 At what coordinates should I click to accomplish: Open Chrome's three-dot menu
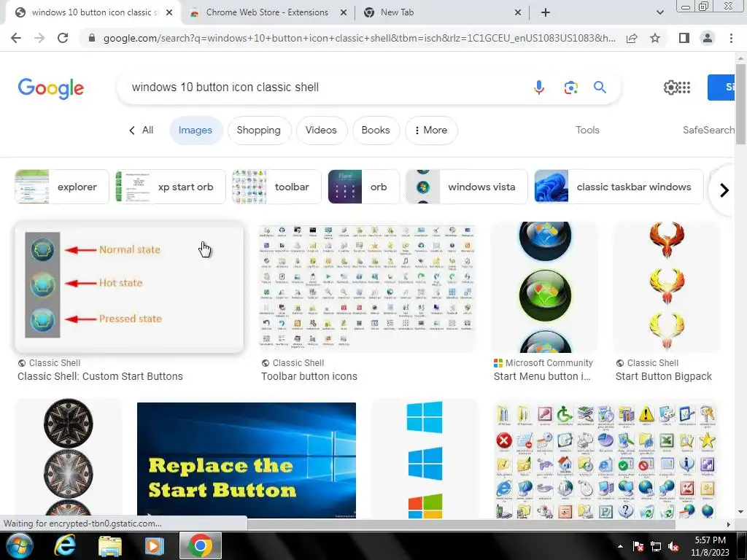click(x=731, y=38)
